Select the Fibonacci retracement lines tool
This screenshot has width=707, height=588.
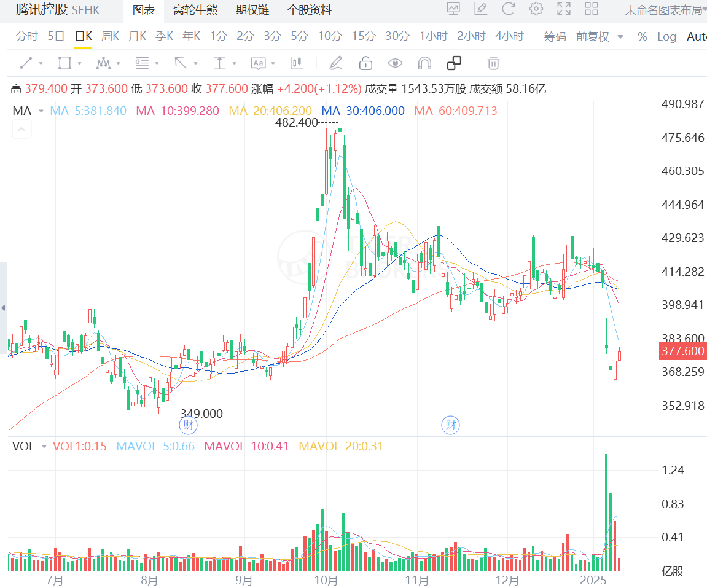[142, 63]
